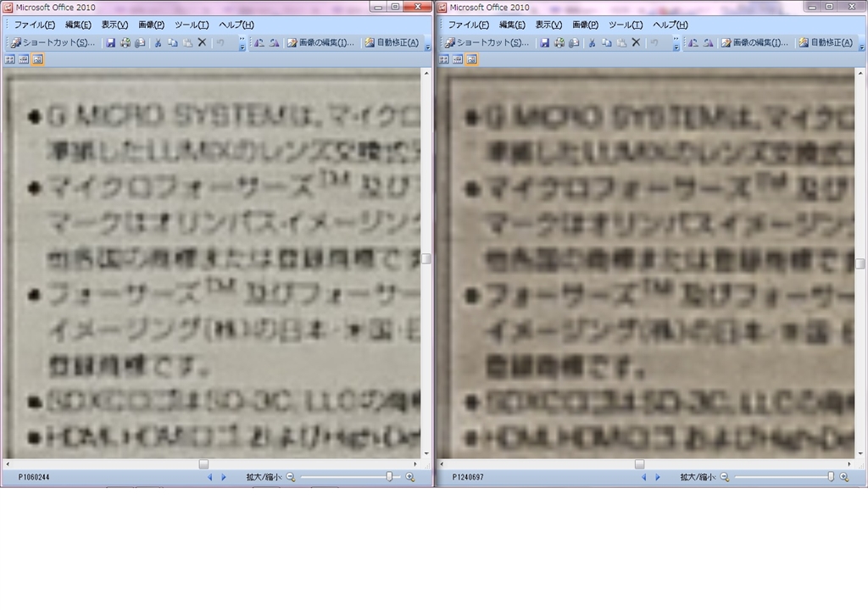Click scroll down arrow in left P1060244 window
868x610 pixels.
click(426, 453)
